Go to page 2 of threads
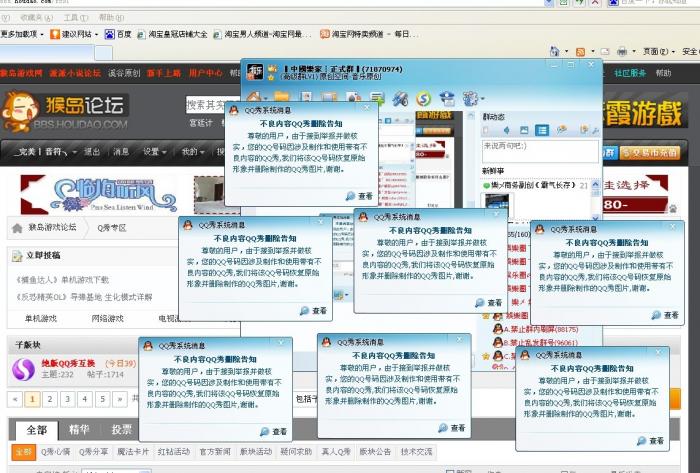Screen dimensions: 700x473 [50, 399]
